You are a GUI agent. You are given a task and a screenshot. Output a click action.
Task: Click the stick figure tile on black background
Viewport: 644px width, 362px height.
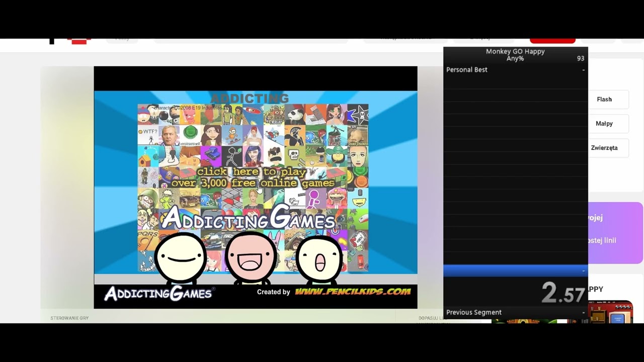coord(232,156)
